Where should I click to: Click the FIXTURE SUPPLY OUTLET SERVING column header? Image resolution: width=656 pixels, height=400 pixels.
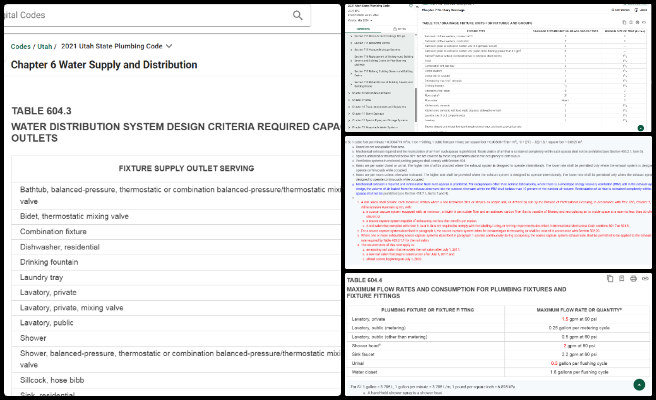tap(186, 168)
